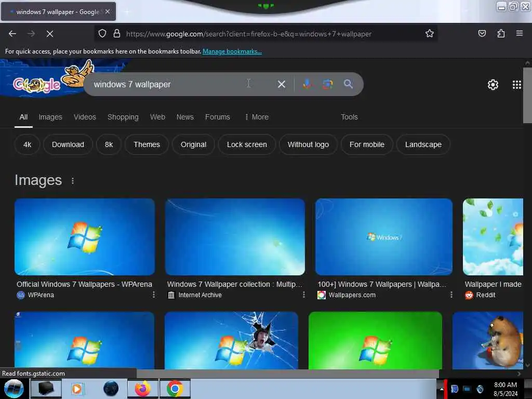Screen dimensions: 532x399
Task: Close the windows 7 wallpaper browser tab
Action: [108, 11]
